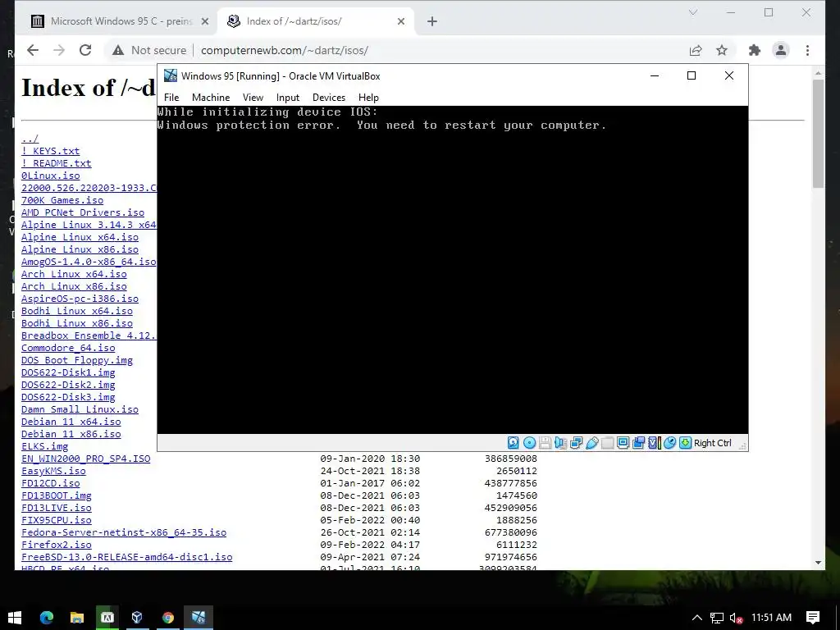This screenshot has height=630, width=840.
Task: Download Arch_Linux_x86.iso
Action: click(74, 286)
